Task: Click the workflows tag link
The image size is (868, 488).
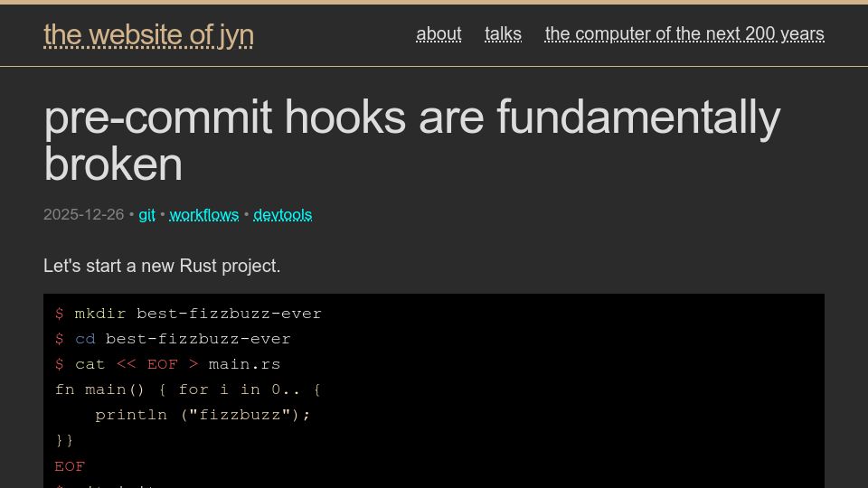Action: click(204, 215)
